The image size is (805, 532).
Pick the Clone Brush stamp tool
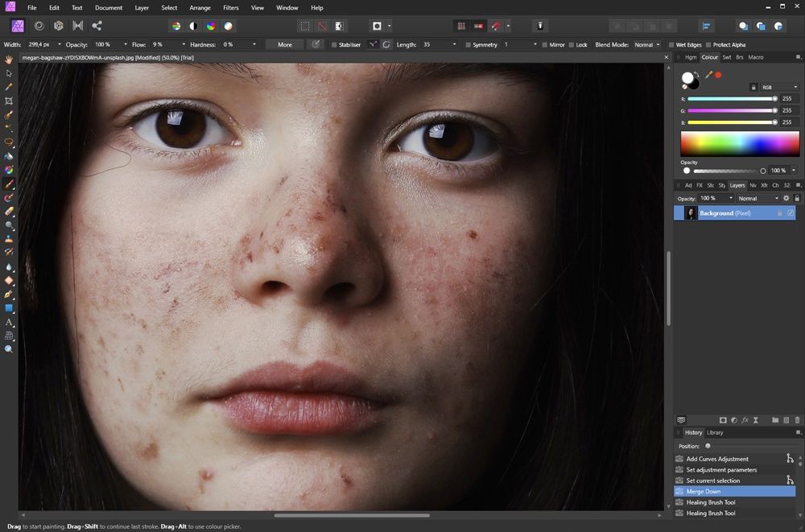(x=9, y=239)
